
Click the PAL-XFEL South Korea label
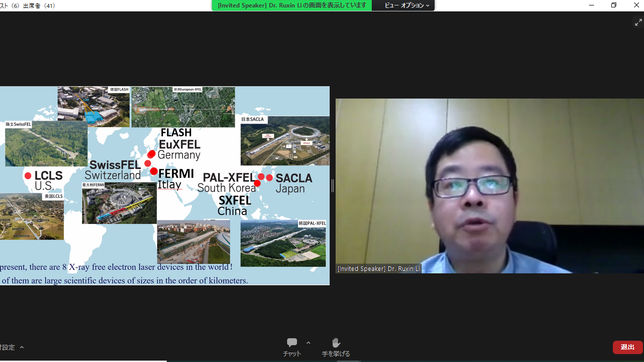[227, 183]
